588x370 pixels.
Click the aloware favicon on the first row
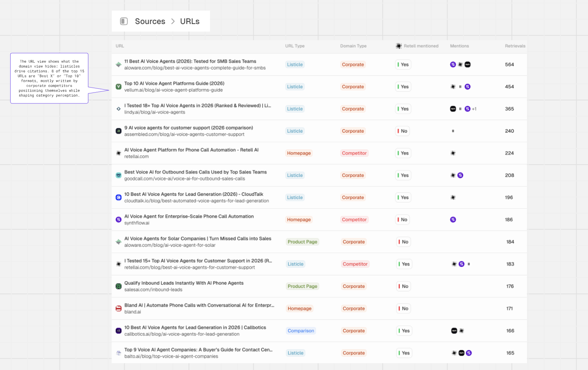tap(118, 64)
